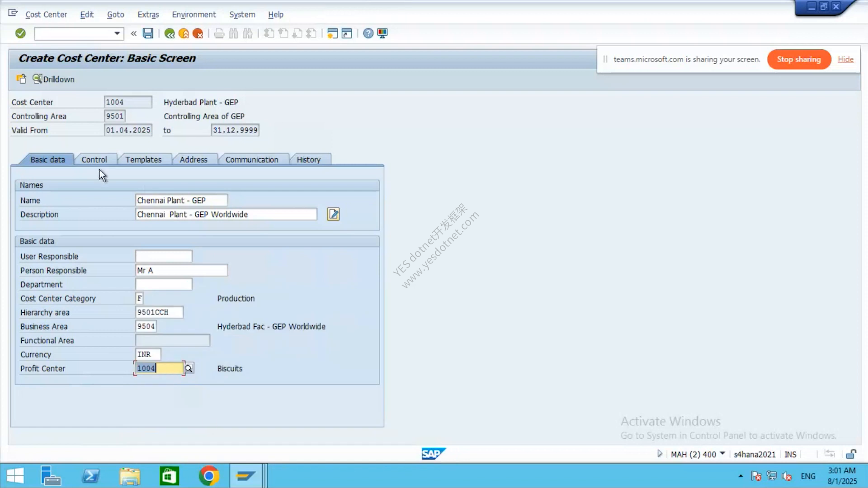
Task: Switch to the Control tab
Action: tap(94, 160)
